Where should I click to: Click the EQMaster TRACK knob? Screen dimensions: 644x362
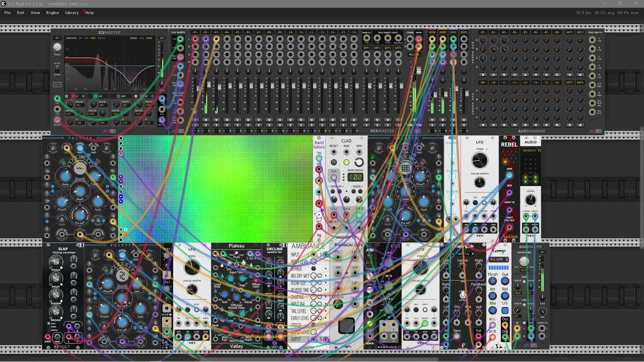point(57,47)
